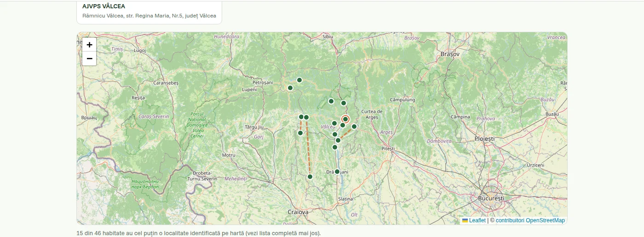Click the București city label on the map
The width and height of the screenshot is (644, 237).
[491, 198]
